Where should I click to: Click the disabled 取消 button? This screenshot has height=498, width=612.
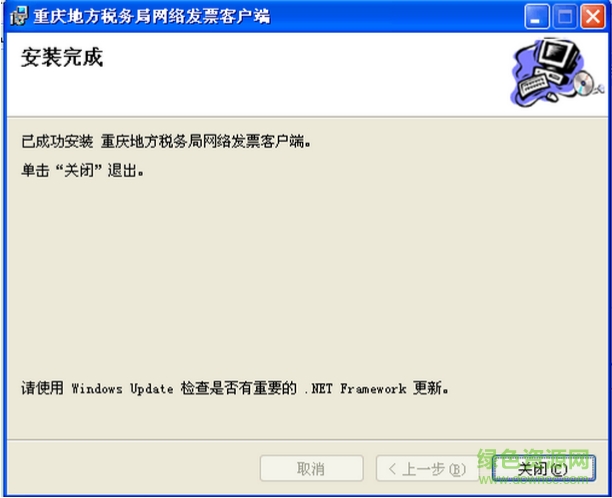tap(311, 468)
